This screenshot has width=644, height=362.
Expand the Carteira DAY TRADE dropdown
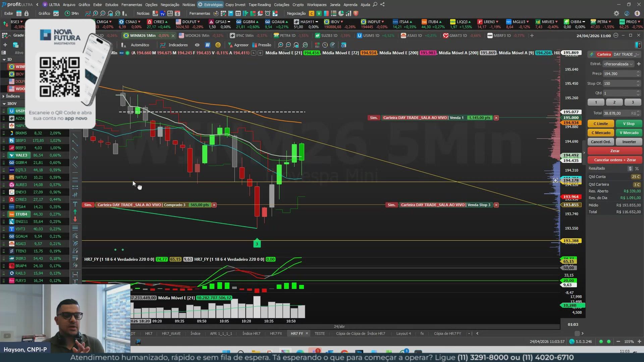point(637,54)
